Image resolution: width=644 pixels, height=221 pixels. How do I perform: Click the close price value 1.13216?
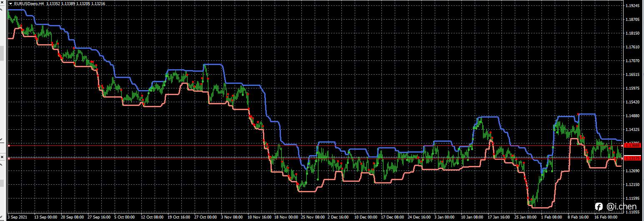click(98, 4)
